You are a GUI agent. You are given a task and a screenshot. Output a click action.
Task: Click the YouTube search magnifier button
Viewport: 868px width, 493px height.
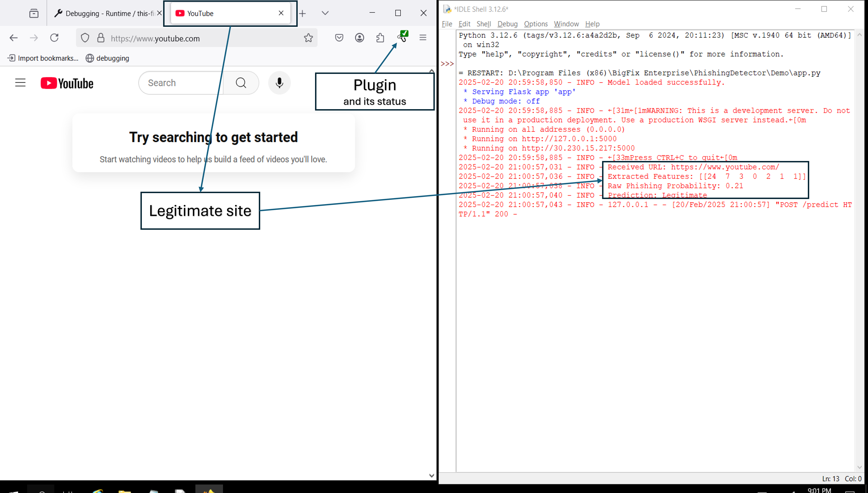tap(241, 83)
